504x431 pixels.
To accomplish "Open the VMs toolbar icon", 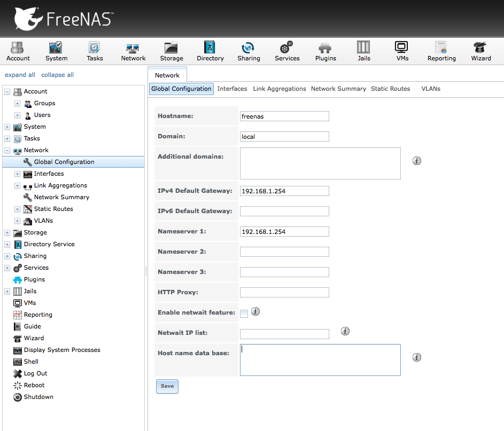I will (401, 47).
